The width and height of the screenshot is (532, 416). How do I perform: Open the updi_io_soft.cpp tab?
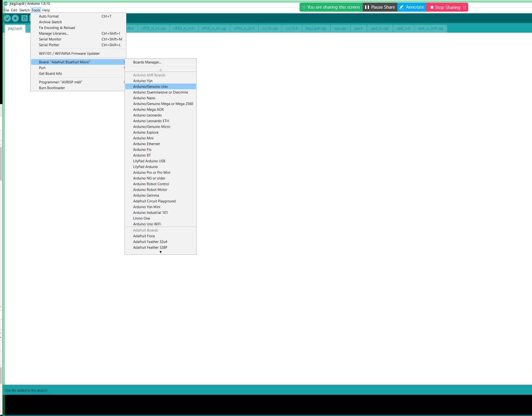pos(430,29)
